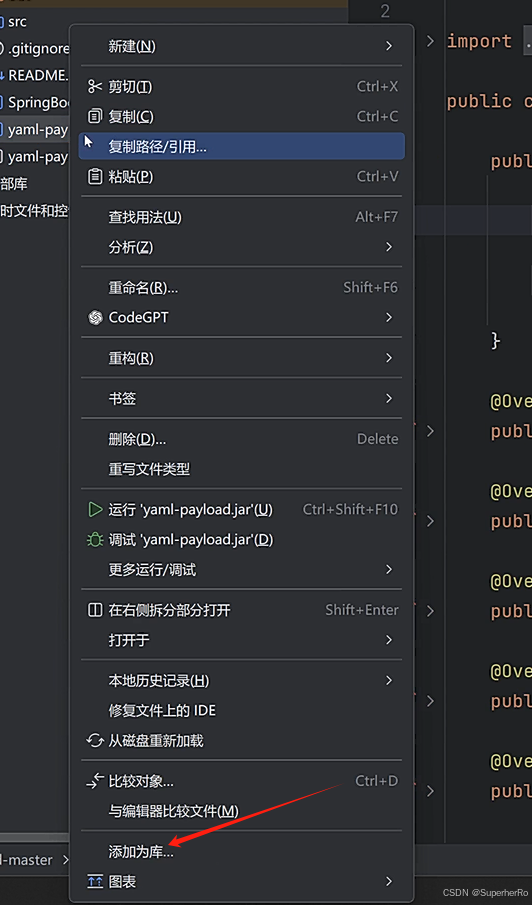
Task: Open 更多运行/调试 submenu
Action: [x=242, y=570]
